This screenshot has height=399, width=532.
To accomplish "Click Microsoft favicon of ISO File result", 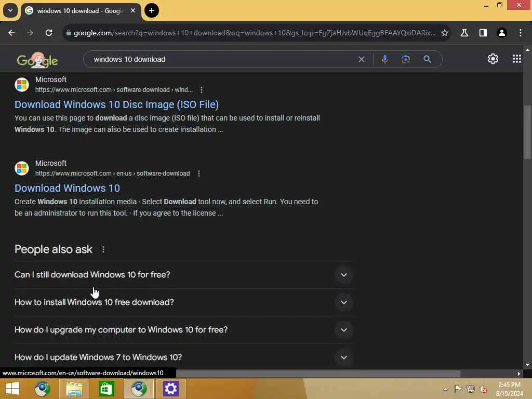I will pyautogui.click(x=22, y=85).
